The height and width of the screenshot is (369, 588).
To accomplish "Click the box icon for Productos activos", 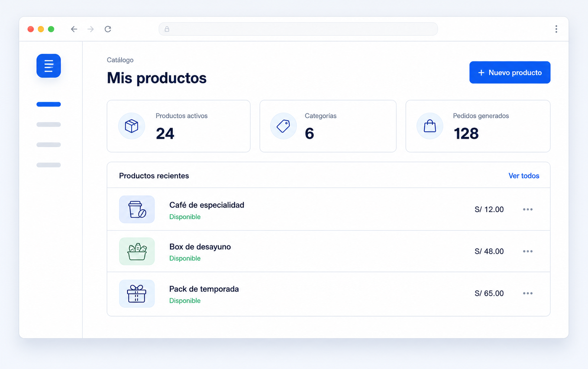I will point(132,126).
